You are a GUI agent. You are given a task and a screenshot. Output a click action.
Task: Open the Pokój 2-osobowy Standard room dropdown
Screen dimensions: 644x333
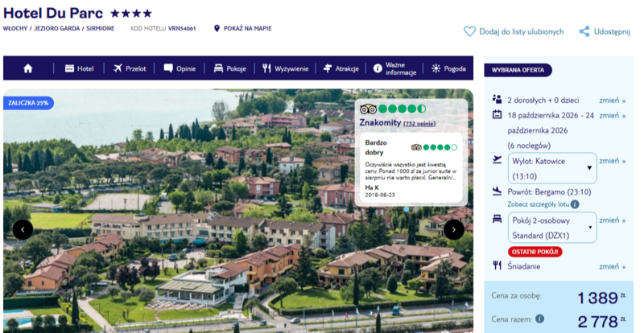pos(552,228)
